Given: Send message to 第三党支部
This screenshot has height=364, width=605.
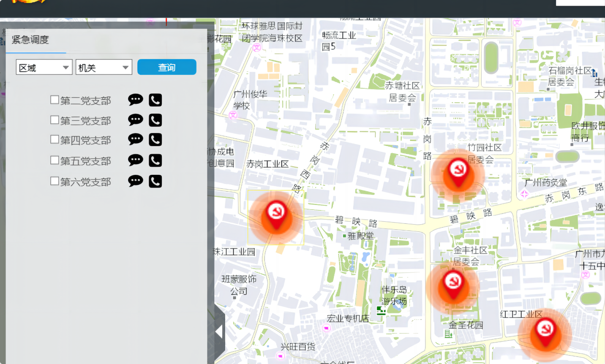Looking at the screenshot, I should (x=136, y=120).
